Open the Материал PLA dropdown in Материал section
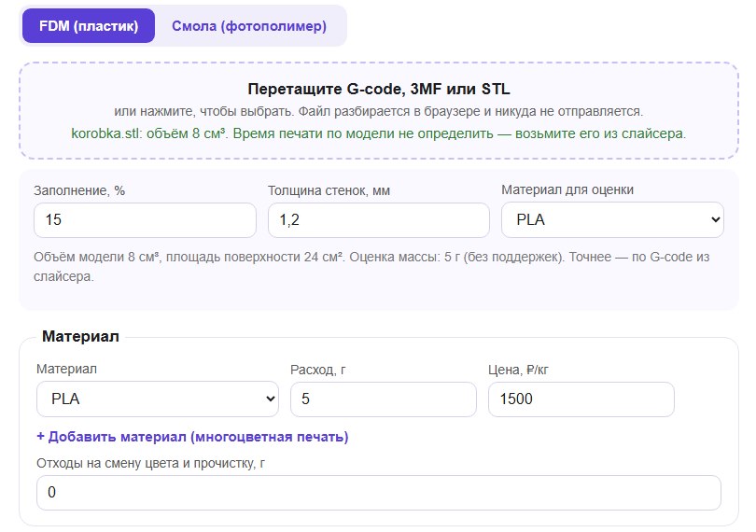Screen dimensions: 756x532 (158, 399)
